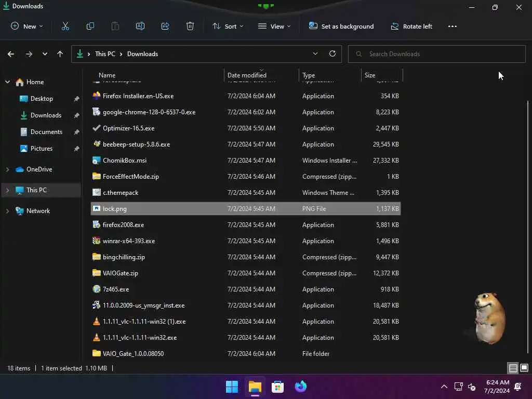The height and width of the screenshot is (399, 532).
Task: Select 1.1.11_vlc-1.1.11-win32 (1).exe cone icon
Action: click(96, 321)
